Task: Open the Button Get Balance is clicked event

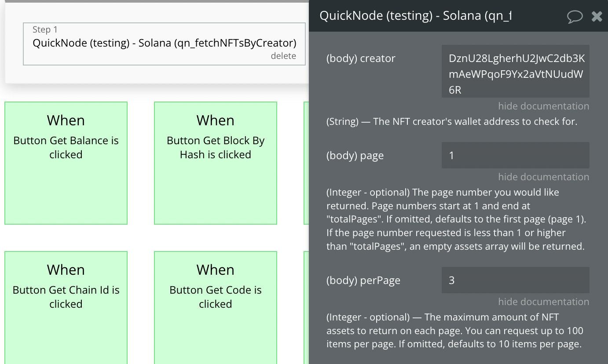Action: tap(66, 163)
